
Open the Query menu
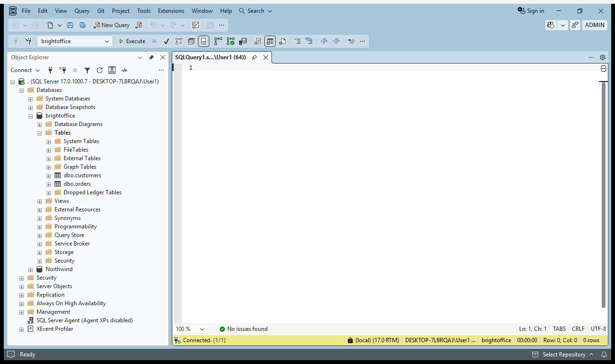82,11
